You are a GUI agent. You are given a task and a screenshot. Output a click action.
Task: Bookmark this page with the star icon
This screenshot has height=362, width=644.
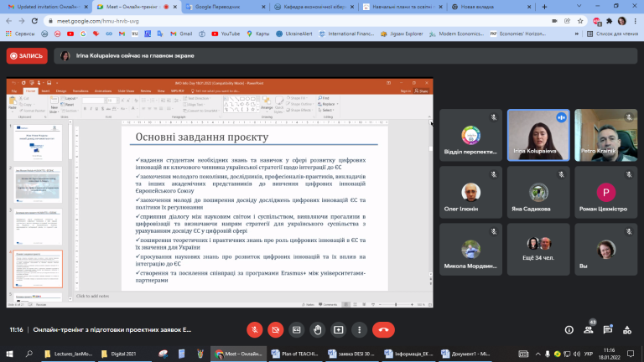point(580,21)
